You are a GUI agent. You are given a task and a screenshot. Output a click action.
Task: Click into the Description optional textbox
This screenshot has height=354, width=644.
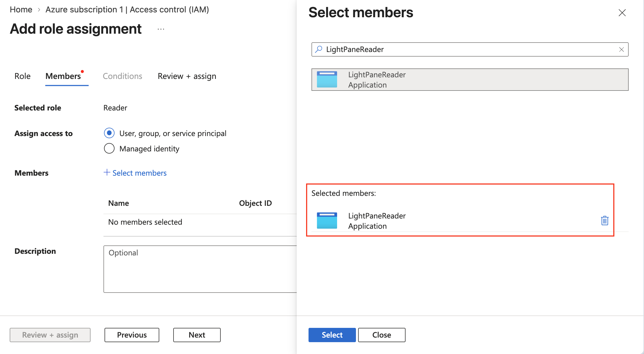pyautogui.click(x=200, y=269)
